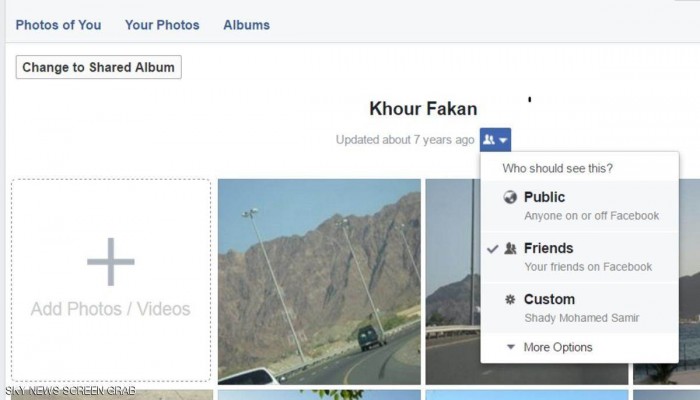Click the Add Photos / Videos text

pyautogui.click(x=111, y=309)
